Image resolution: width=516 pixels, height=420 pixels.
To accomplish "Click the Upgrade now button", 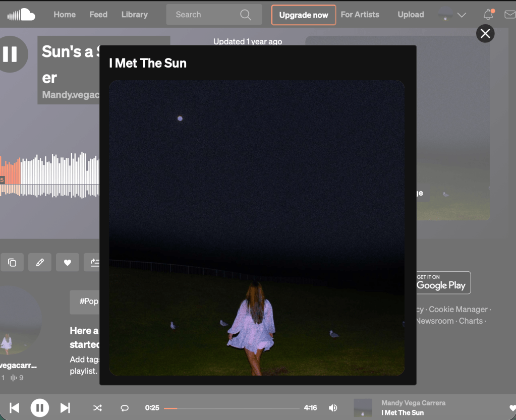I will tap(304, 15).
